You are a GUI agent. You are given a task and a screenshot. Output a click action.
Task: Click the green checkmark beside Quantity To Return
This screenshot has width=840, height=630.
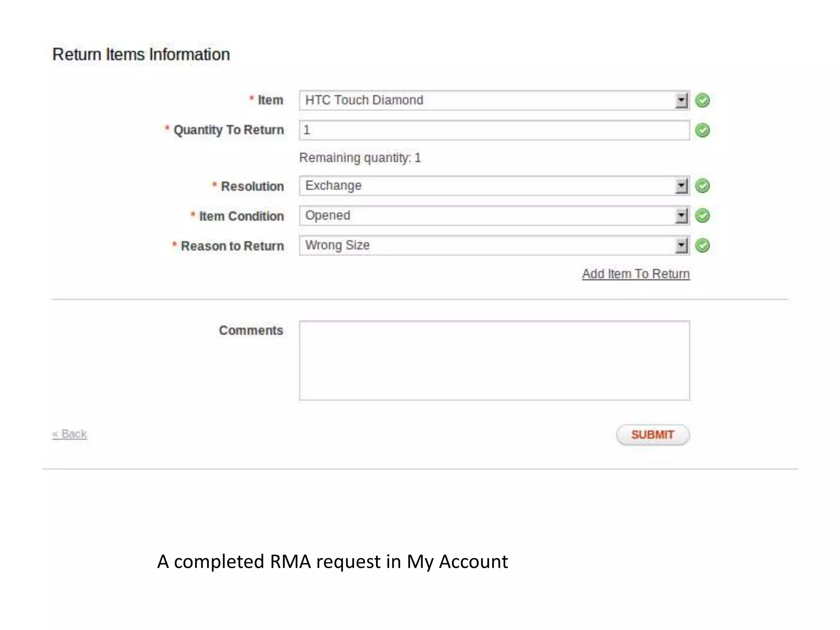(703, 130)
